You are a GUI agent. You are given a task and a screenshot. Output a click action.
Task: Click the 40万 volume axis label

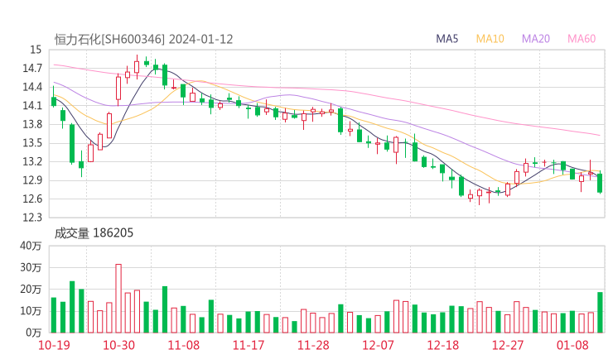pos(31,246)
